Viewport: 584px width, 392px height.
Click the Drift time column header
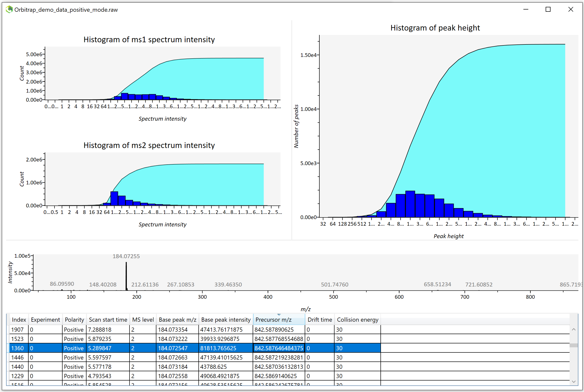point(319,319)
